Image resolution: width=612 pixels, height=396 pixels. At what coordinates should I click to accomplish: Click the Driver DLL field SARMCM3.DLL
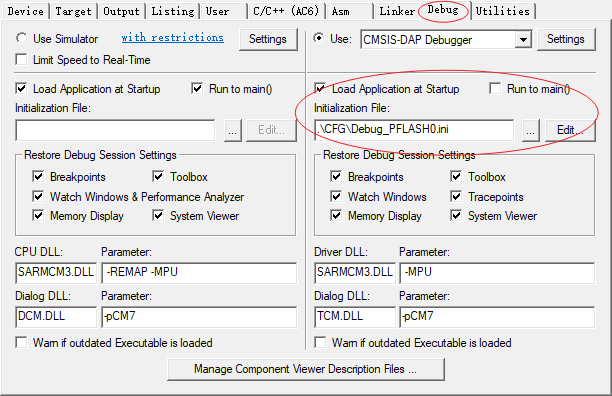[355, 272]
